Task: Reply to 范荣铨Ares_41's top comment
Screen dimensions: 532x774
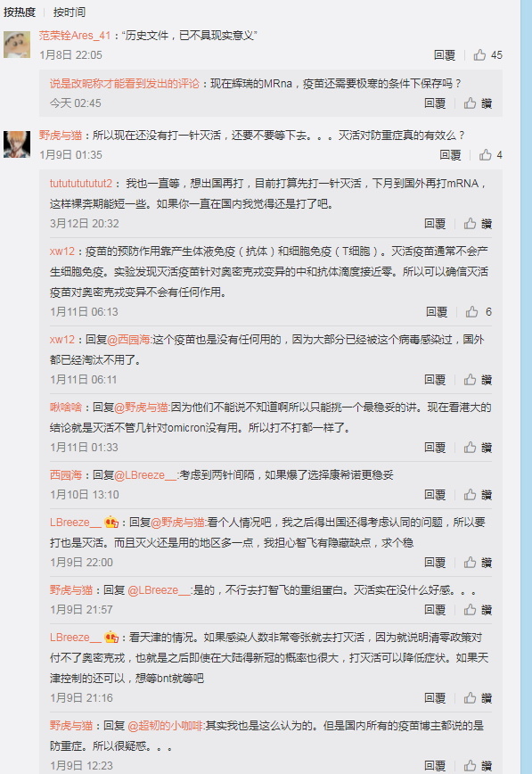Action: [x=444, y=54]
